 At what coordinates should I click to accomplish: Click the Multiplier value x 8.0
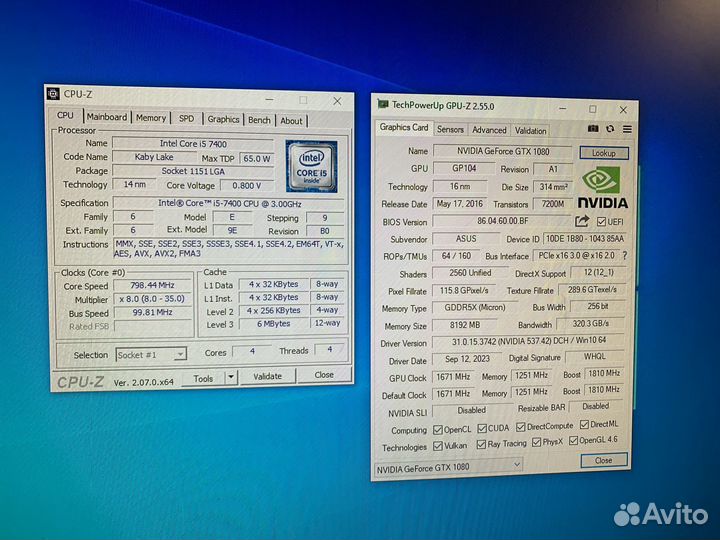click(152, 298)
